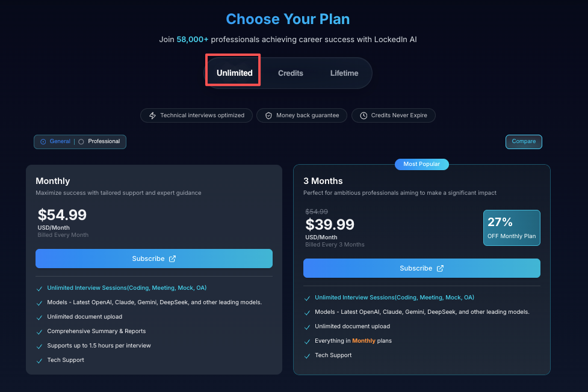Click the checkmark beside Unlimited document upload

click(39, 317)
